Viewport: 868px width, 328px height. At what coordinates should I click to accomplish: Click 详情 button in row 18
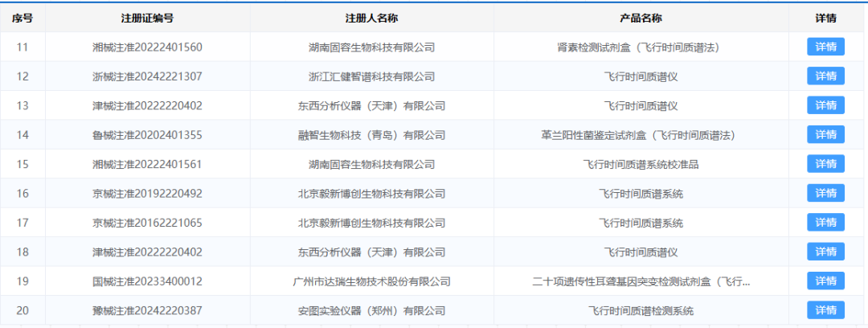point(825,252)
